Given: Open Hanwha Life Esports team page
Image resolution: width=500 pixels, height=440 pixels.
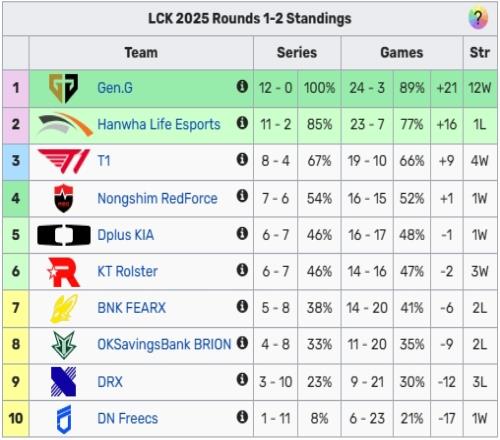Looking at the screenshot, I should click(x=159, y=124).
